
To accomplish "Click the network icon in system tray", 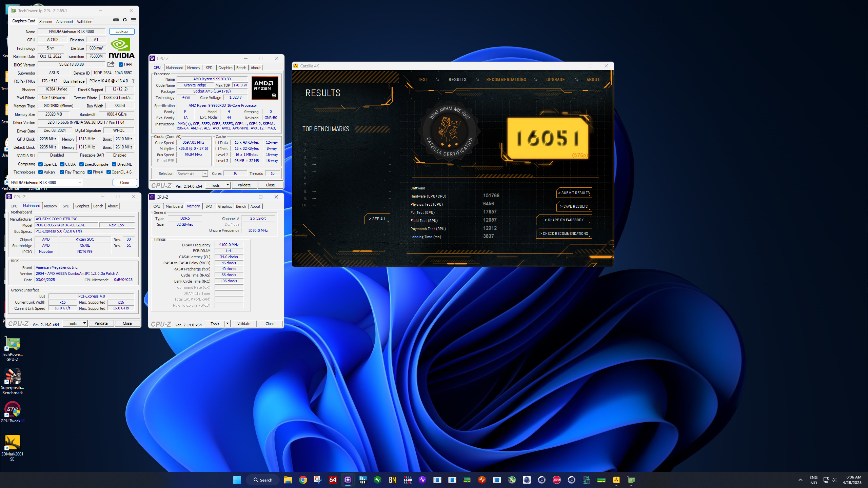I will (826, 480).
